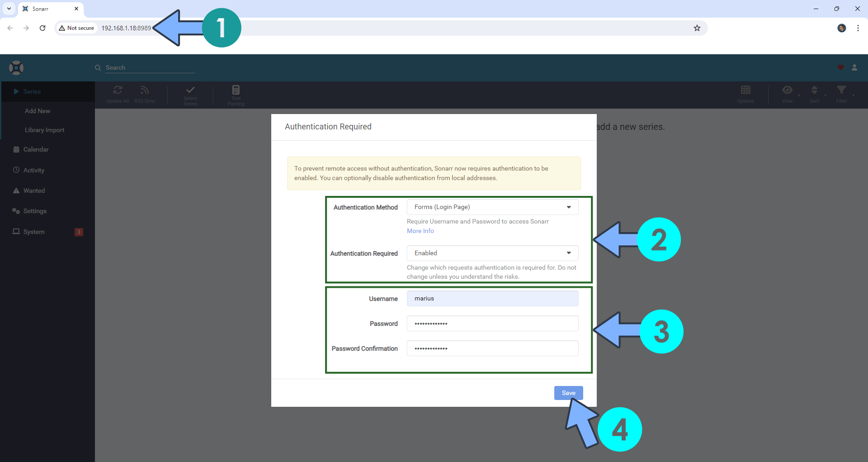This screenshot has width=868, height=462.
Task: Expand the Authentication Method dropdown
Action: point(492,207)
